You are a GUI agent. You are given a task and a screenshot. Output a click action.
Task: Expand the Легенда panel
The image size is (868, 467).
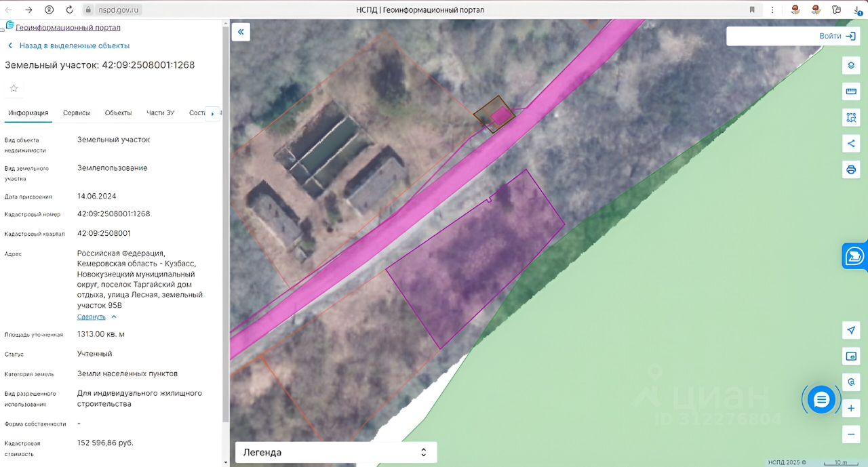click(336, 452)
